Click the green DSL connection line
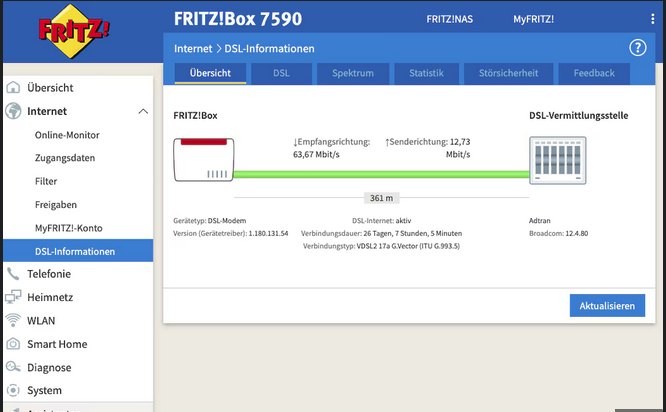 [x=381, y=175]
